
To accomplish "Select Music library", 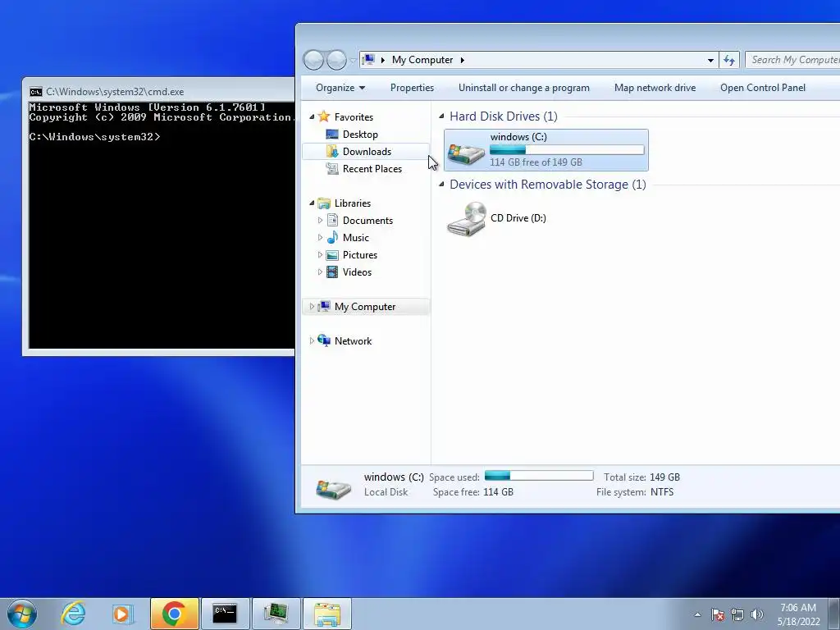I will (x=356, y=237).
